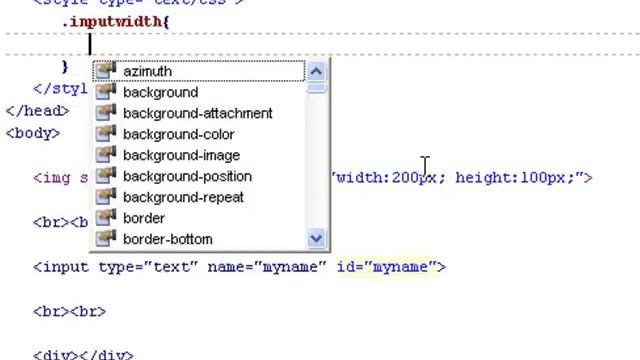Click the name="myname" attribute
The height and width of the screenshot is (360, 640).
(267, 267)
